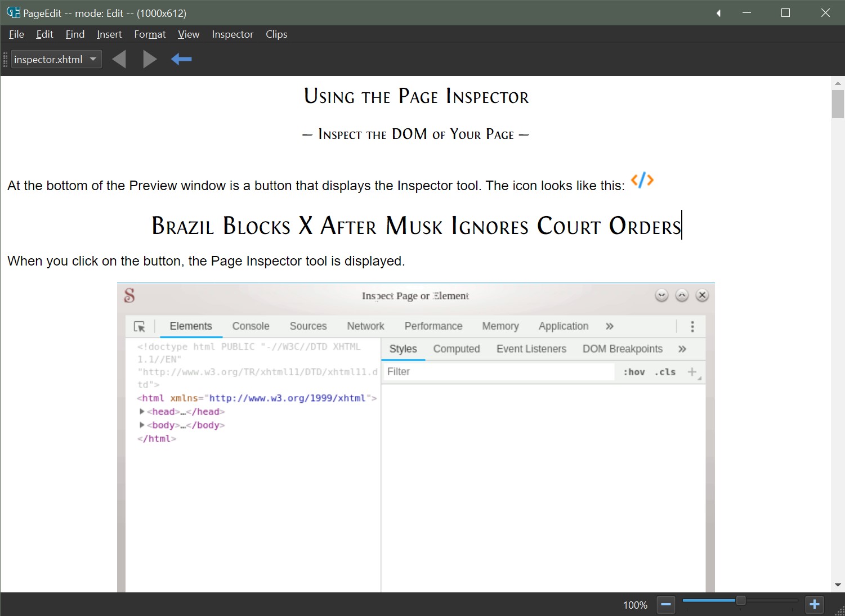This screenshot has height=616, width=845.
Task: Click the forward navigation triangle in toolbar
Action: pyautogui.click(x=150, y=59)
